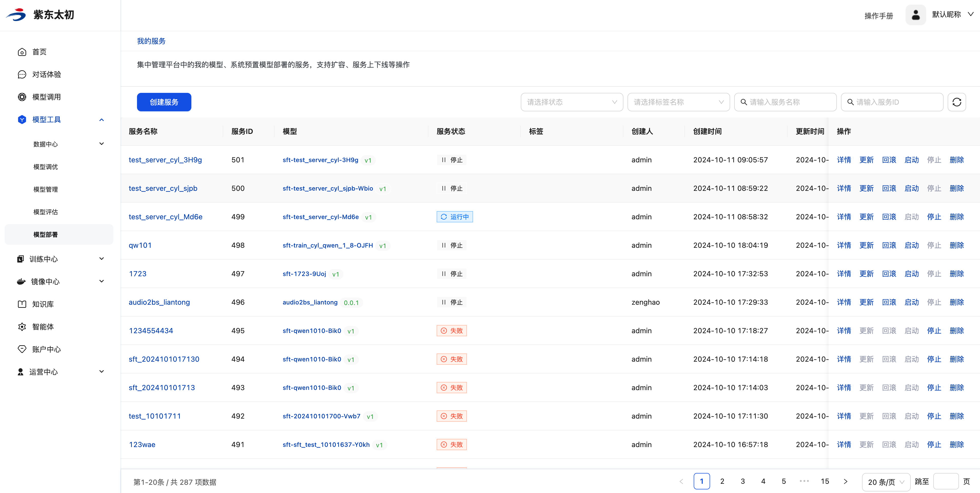Open the 请选择标签名称 dropdown
The image size is (980, 493).
tap(678, 102)
